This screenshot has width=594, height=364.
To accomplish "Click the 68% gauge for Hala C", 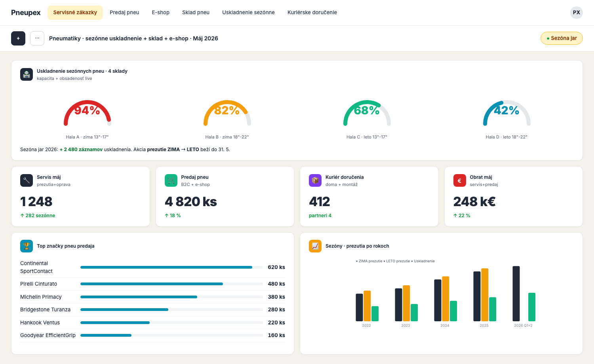I will (x=367, y=112).
